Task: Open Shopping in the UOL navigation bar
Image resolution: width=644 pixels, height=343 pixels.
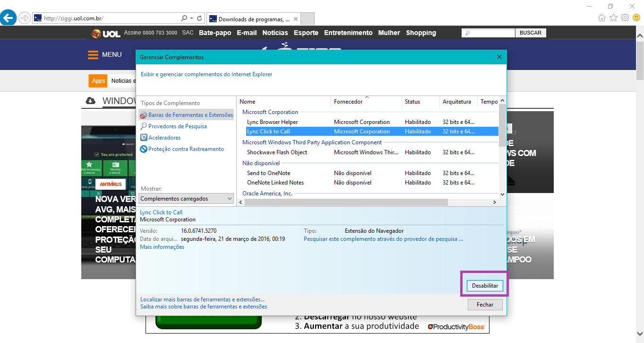Action: (x=421, y=33)
